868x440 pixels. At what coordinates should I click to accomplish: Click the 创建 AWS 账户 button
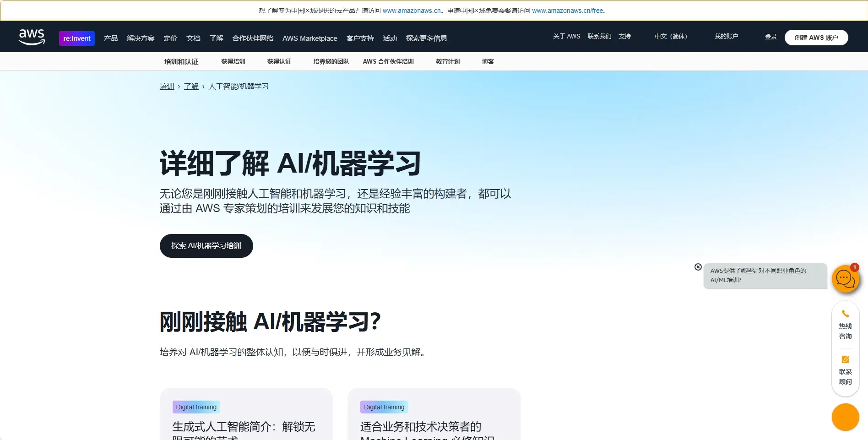coord(816,38)
